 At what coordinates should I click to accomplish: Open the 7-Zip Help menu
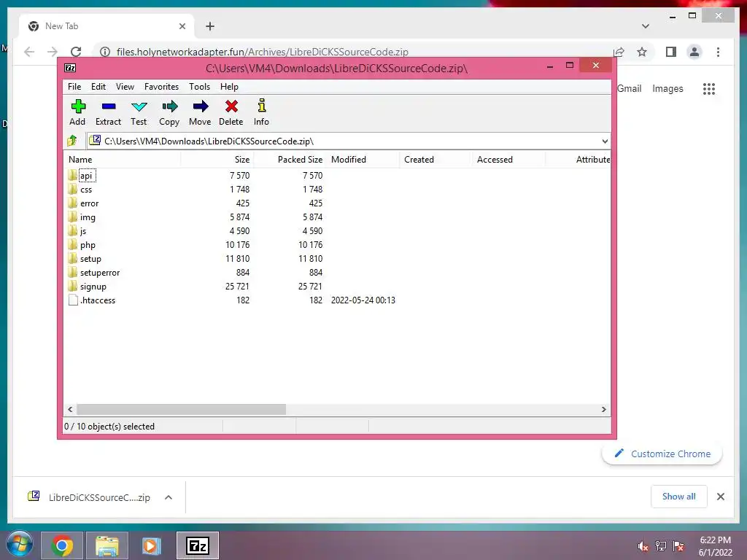pos(229,87)
